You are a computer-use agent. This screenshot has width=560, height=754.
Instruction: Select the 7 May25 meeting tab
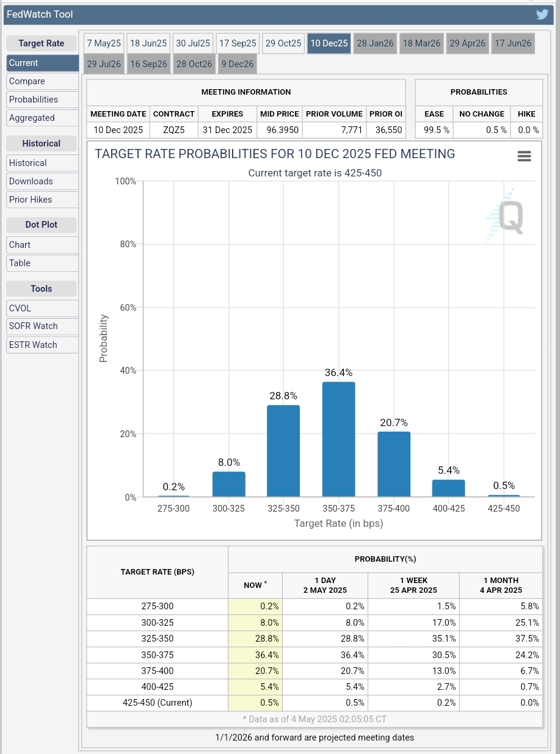[104, 43]
